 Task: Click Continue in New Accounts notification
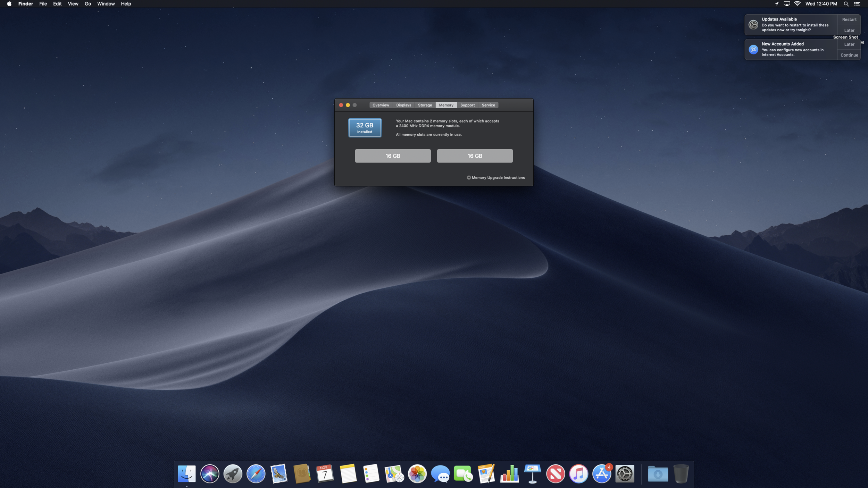click(849, 55)
